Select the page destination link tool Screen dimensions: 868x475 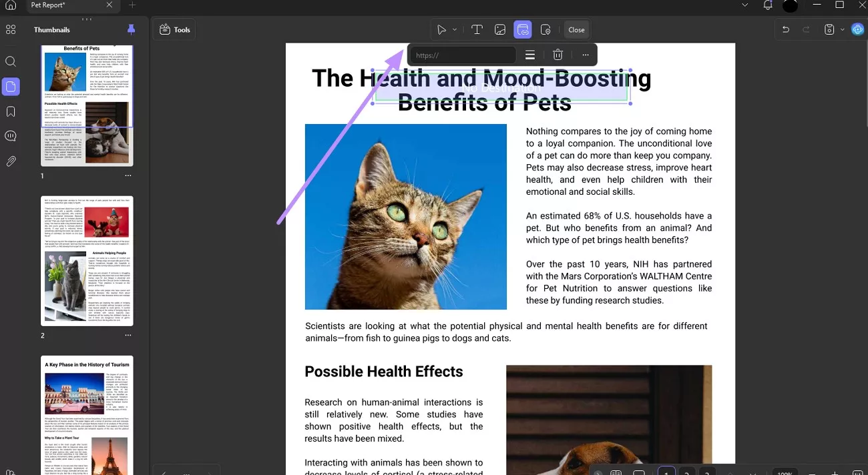(546, 29)
